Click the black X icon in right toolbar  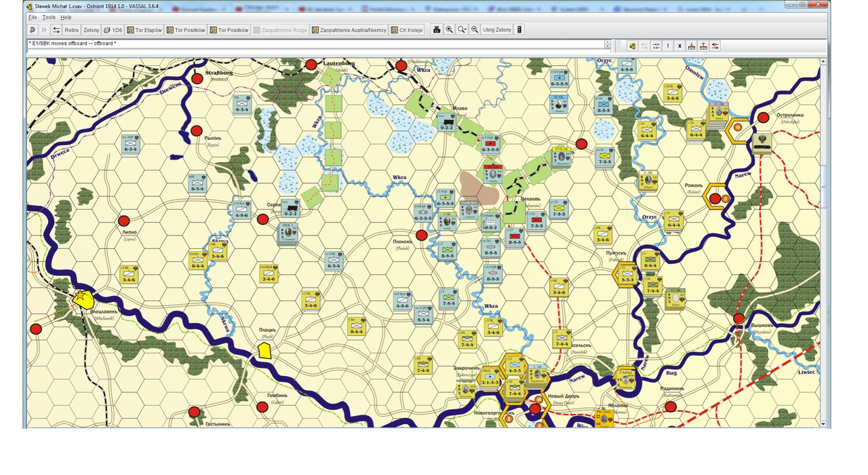[679, 45]
